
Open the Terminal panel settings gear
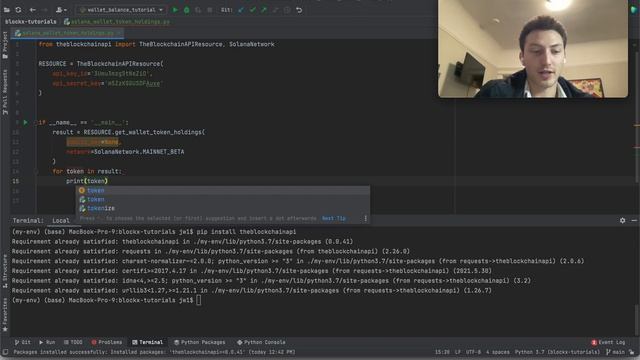point(622,220)
